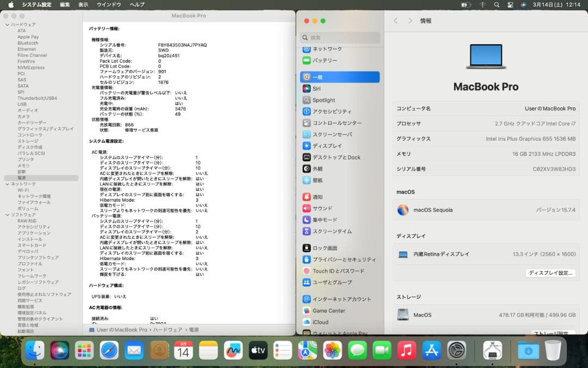
Task: Select スクリーンタイム in Settings sidebar
Action: click(340, 231)
